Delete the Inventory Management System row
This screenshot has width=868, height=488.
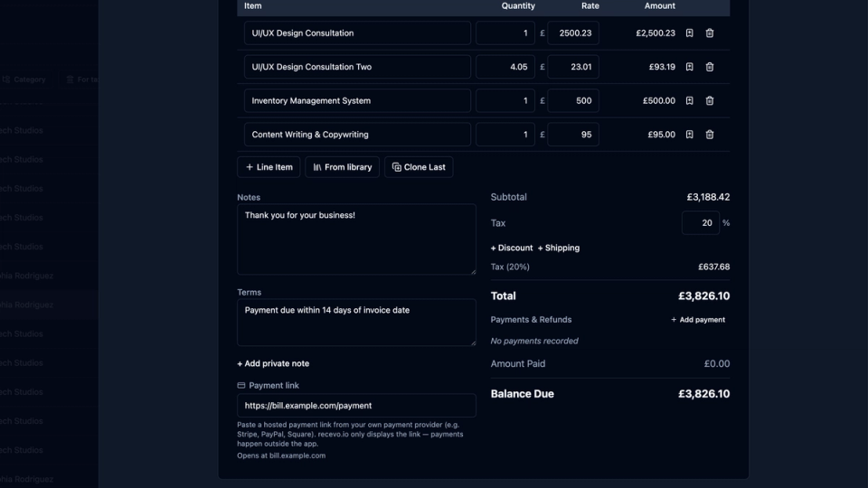[710, 100]
